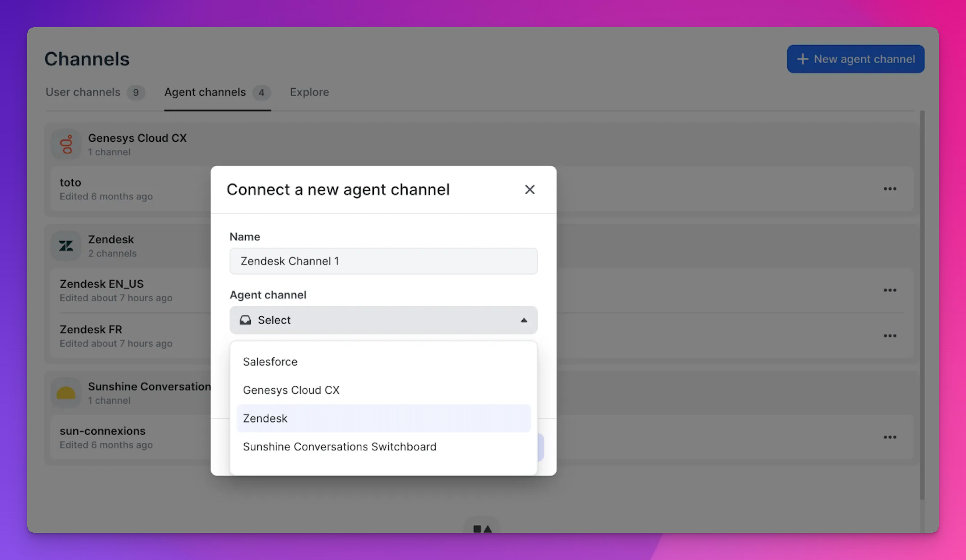
Task: Select Zendesk in the agent channel list
Action: click(x=265, y=418)
